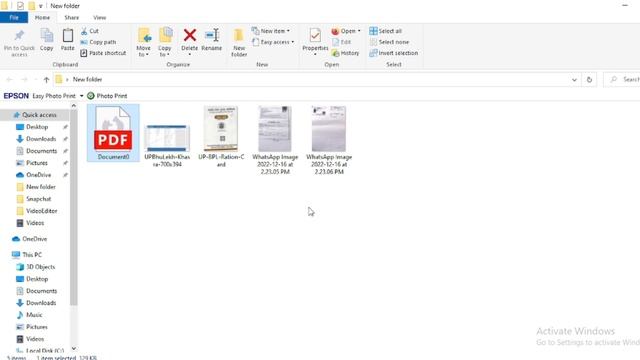Open the quick access toolbar customize arrow
This screenshot has width=640, height=360.
click(x=40, y=6)
